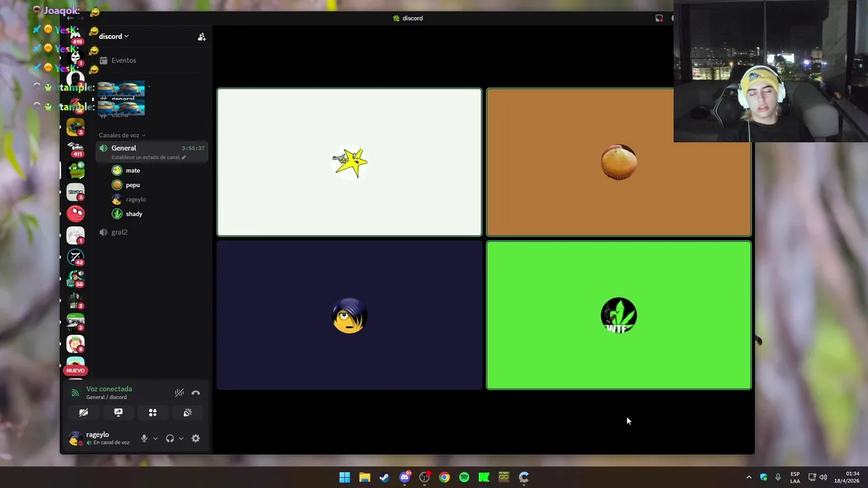This screenshot has height=488, width=868.
Task: Click the red icon in Discord title bar
Action: 659,18
